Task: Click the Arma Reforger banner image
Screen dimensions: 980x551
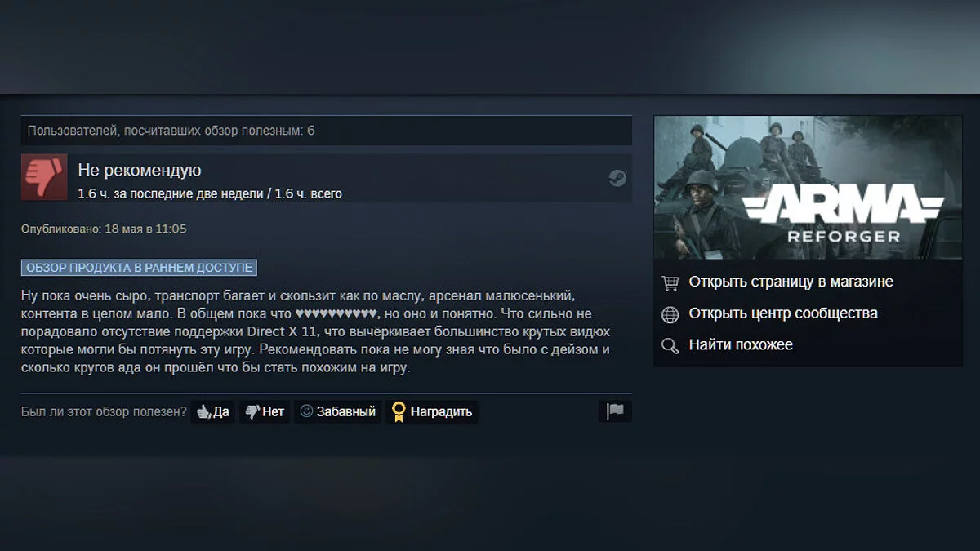Action: 808,188
